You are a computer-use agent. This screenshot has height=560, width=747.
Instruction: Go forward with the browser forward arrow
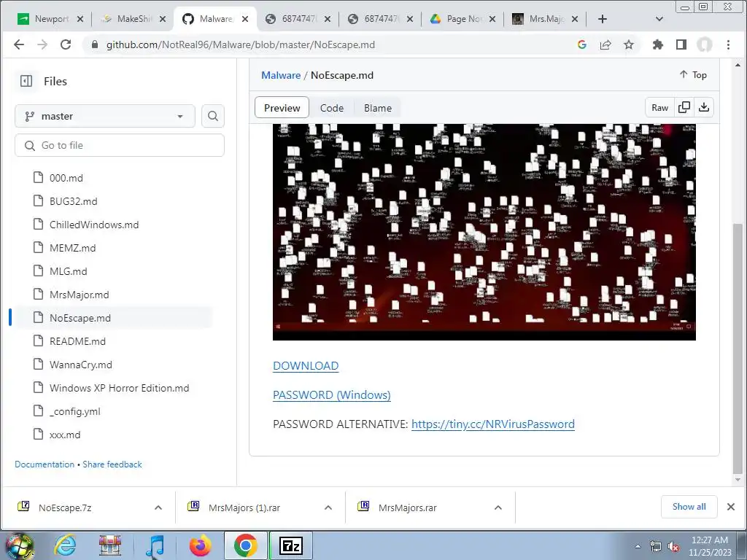(x=42, y=44)
